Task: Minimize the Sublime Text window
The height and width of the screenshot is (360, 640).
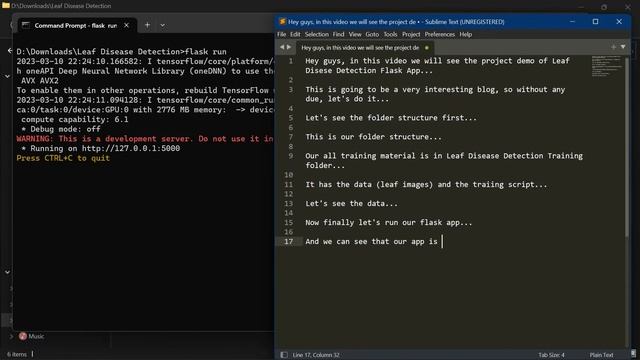Action: (572, 22)
